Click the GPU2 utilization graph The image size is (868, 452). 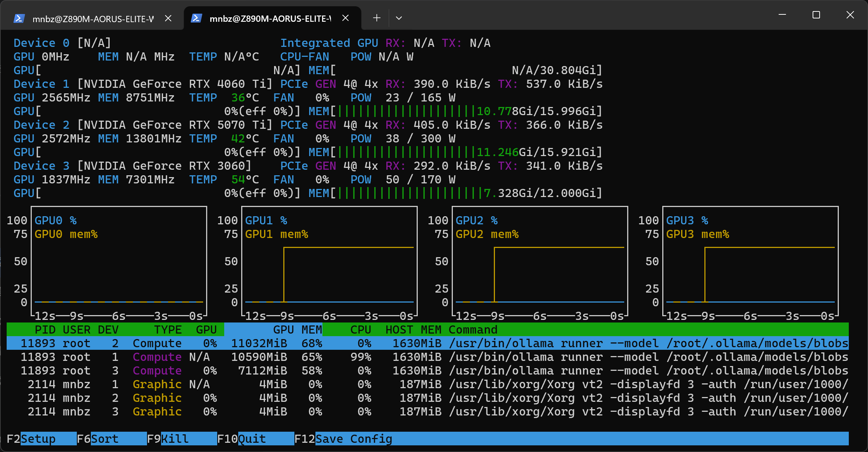pyautogui.click(x=540, y=261)
